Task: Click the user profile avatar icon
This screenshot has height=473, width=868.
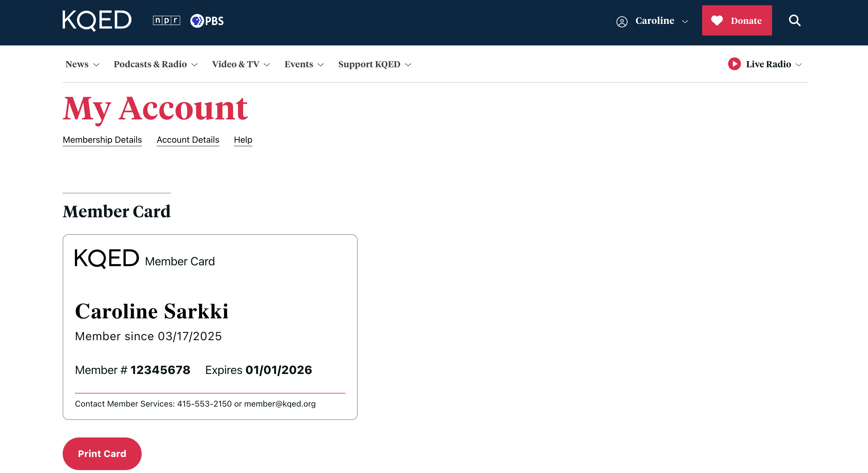Action: point(622,22)
